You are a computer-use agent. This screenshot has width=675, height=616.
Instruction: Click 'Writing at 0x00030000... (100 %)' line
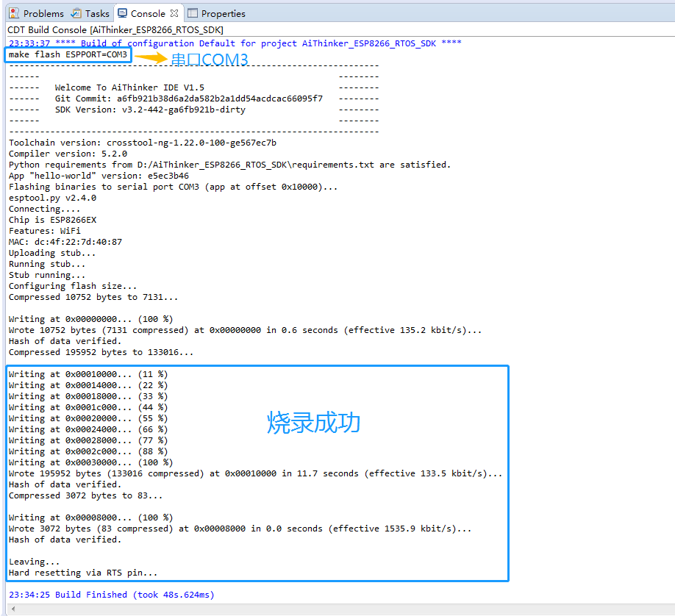click(x=91, y=462)
